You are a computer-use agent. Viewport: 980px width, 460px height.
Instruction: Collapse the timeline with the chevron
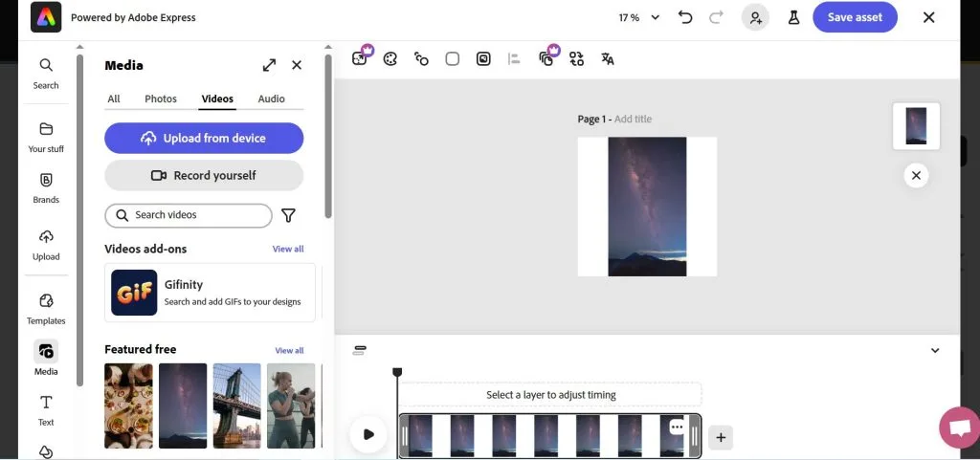935,350
